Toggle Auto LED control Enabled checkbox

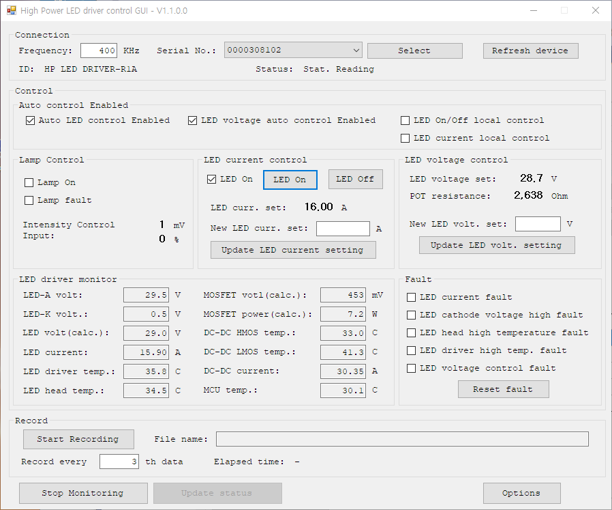pos(30,121)
